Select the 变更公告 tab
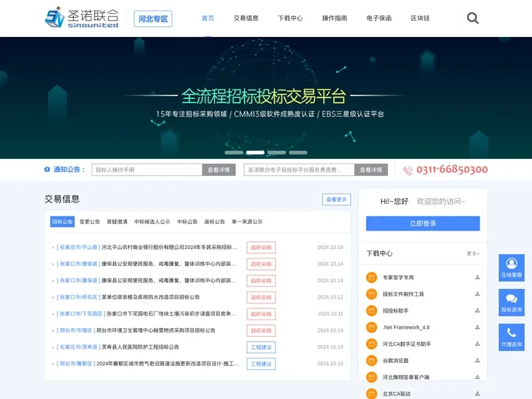The height and width of the screenshot is (399, 532). tap(89, 222)
